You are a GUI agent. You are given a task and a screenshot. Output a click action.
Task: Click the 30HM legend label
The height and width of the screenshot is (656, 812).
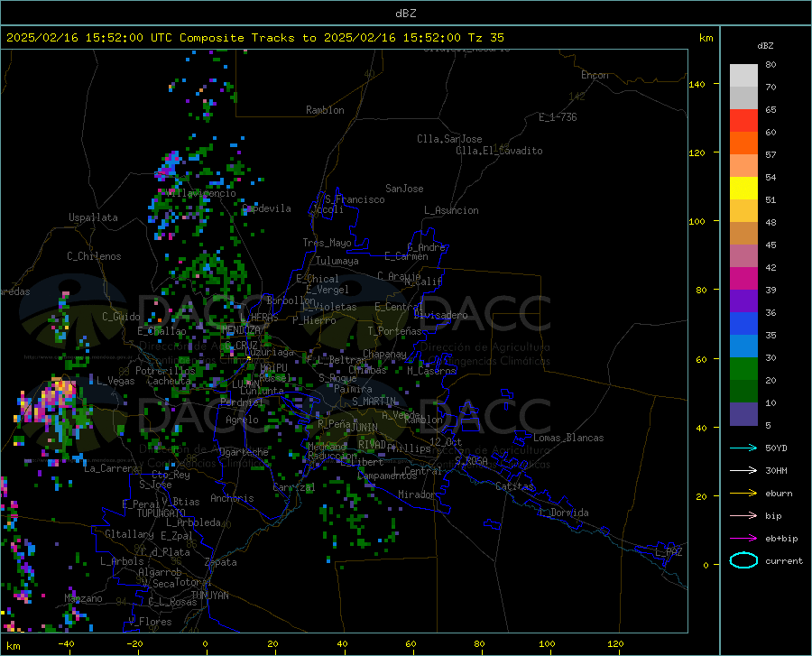pos(776,471)
